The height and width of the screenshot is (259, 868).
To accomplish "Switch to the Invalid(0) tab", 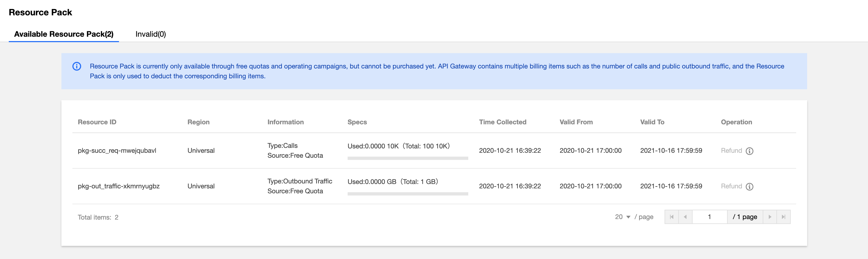I will point(151,34).
